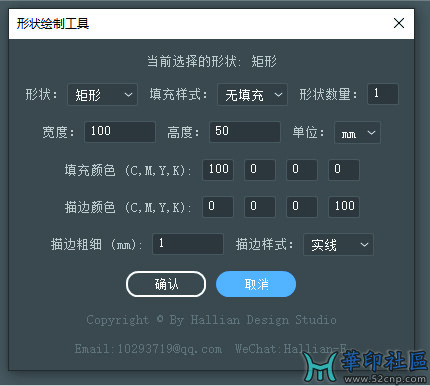
Task: Click the 描边粗细 (mm) input field
Action: click(188, 244)
